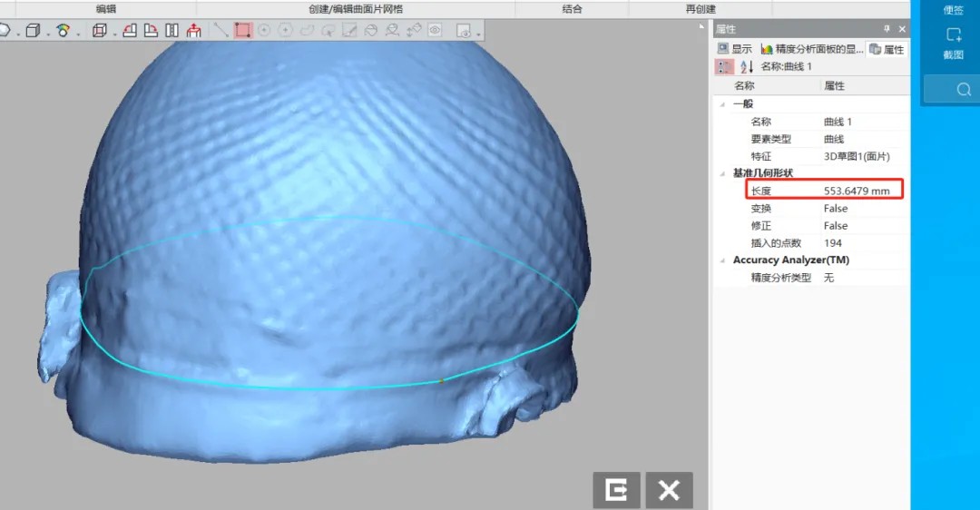Viewport: 980px width, 510px height.
Task: Click the mirror split-panel toolbar icon
Action: 171,30
